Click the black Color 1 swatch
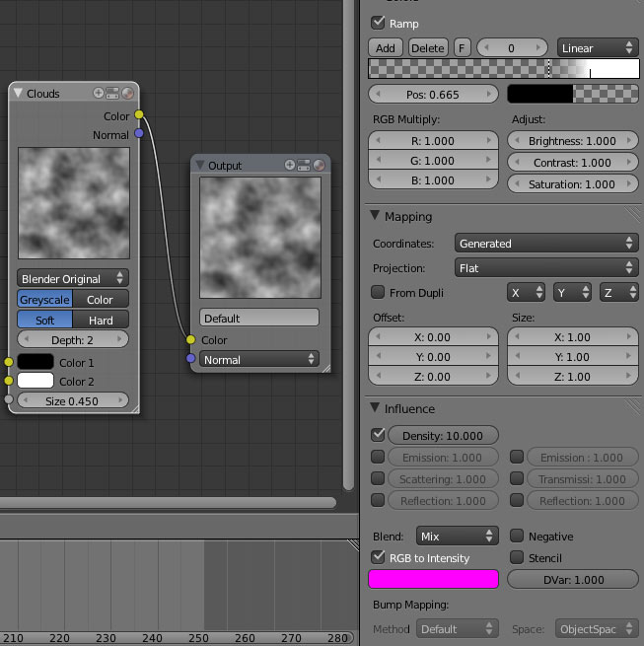 coord(36,362)
